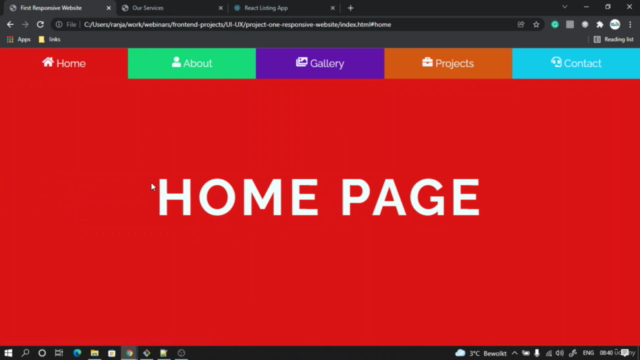Close the React Listing App tab
640x360 pixels.
pos(333,8)
